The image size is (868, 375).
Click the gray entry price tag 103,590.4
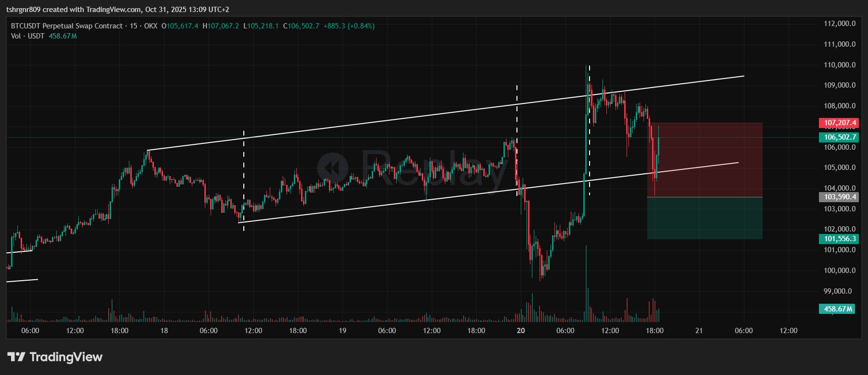839,197
